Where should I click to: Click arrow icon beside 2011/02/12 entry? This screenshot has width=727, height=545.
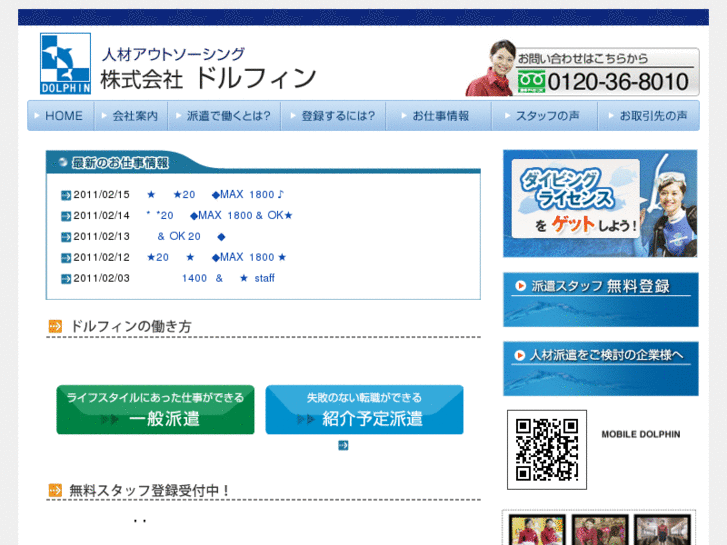(66, 258)
